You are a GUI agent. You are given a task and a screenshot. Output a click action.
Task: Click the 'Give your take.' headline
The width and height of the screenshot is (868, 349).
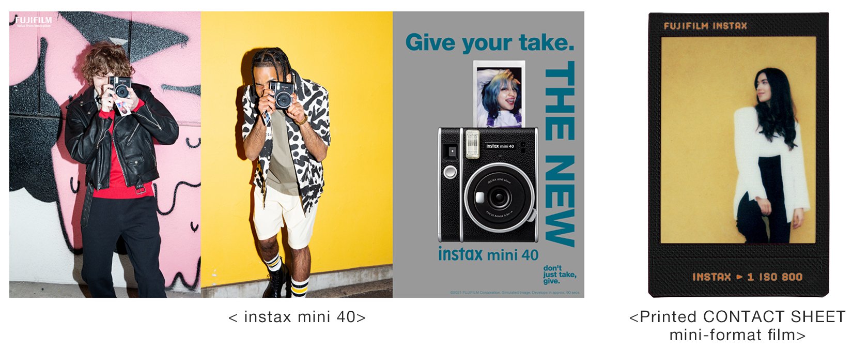(489, 42)
